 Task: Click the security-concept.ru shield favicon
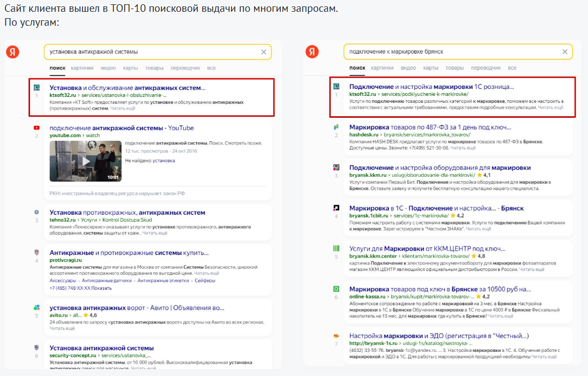36,348
